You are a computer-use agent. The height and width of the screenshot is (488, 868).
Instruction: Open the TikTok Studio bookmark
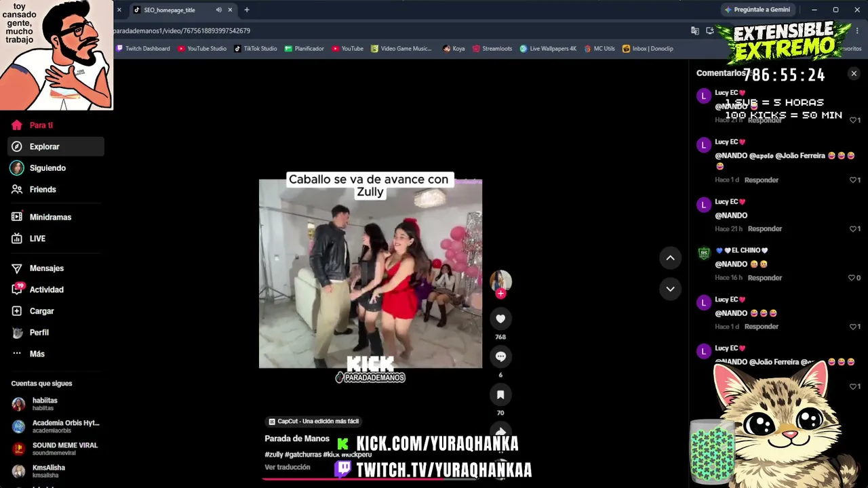(256, 49)
